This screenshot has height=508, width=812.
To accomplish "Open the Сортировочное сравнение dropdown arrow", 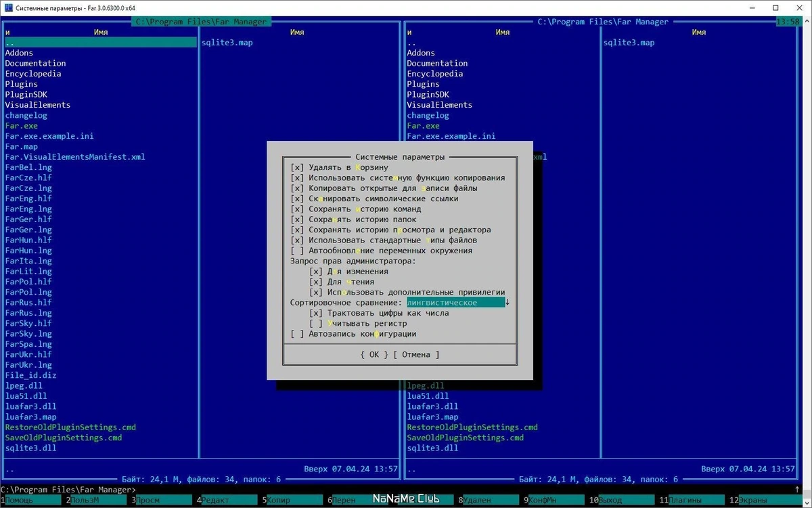I will coord(507,303).
